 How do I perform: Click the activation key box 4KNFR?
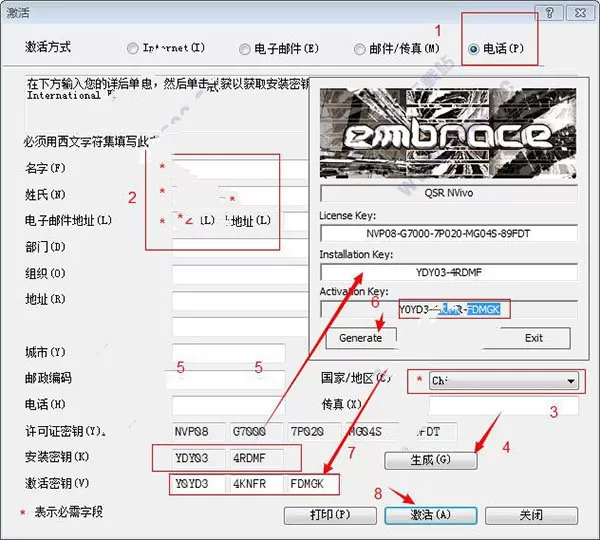pyautogui.click(x=256, y=484)
